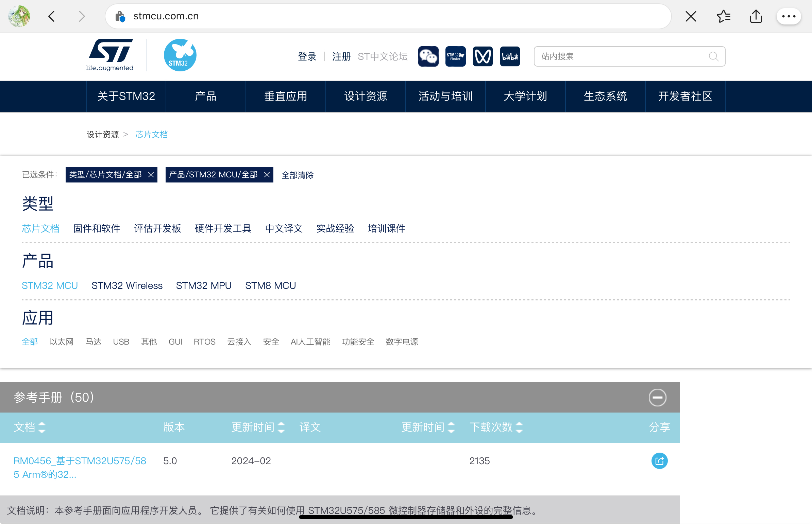This screenshot has height=524, width=812.
Task: Open the 垂直应用 menu
Action: point(286,96)
